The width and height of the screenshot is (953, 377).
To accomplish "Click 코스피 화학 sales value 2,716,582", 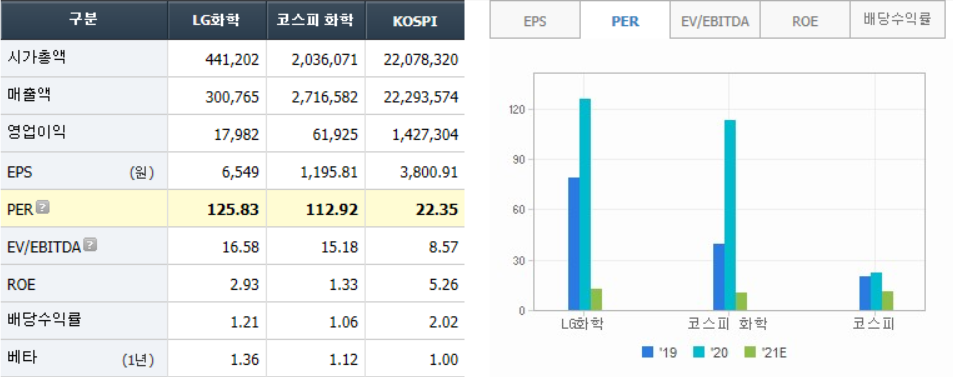I will (x=325, y=97).
